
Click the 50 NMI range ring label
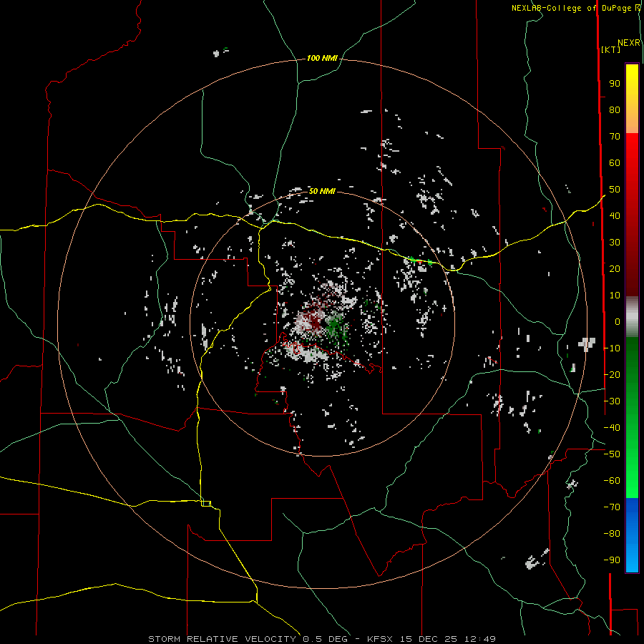click(322, 191)
